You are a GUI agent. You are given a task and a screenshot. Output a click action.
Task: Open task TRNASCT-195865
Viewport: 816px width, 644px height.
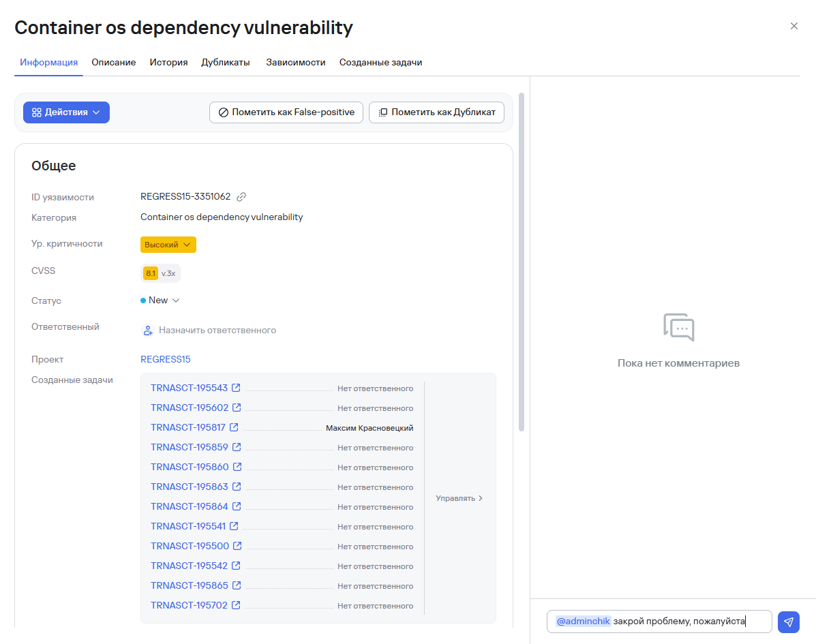click(190, 586)
